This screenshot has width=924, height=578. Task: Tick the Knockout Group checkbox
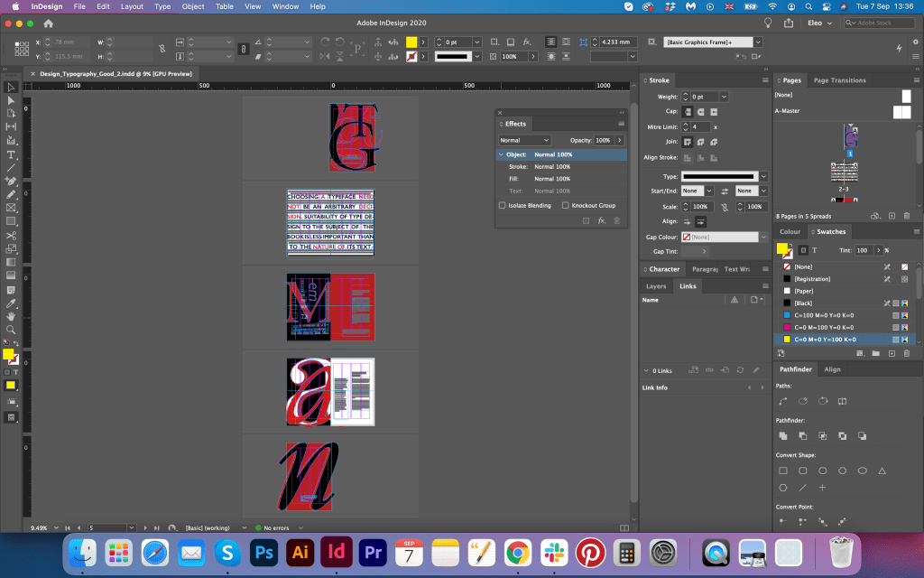(566, 205)
